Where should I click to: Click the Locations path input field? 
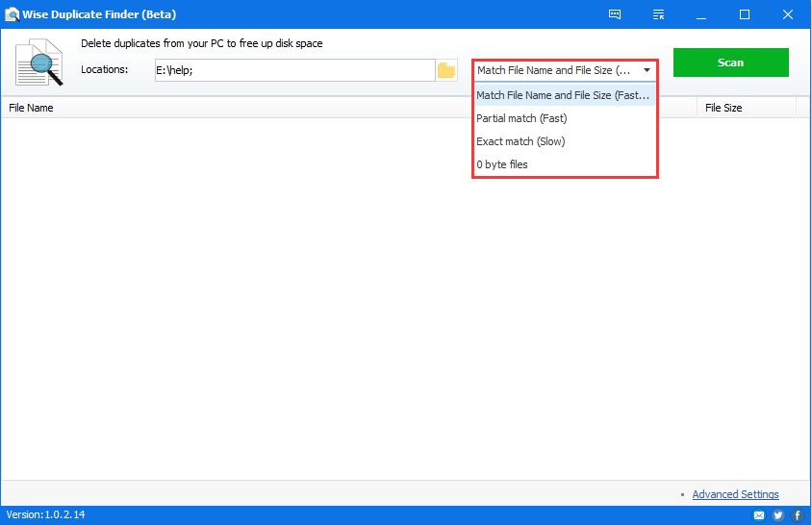pyautogui.click(x=294, y=70)
